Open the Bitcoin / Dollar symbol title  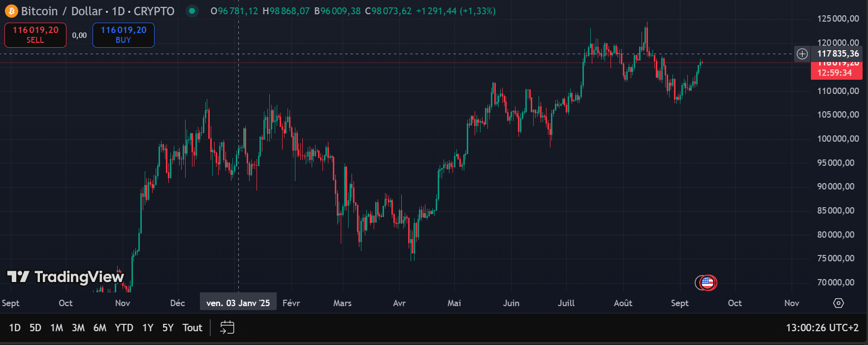(97, 11)
